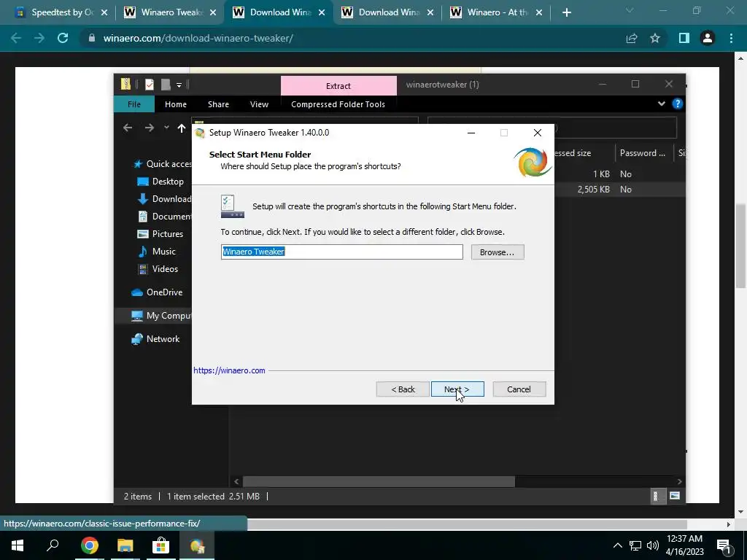Cancel the Winaero Tweaker setup
747x560 pixels.
(x=519, y=389)
